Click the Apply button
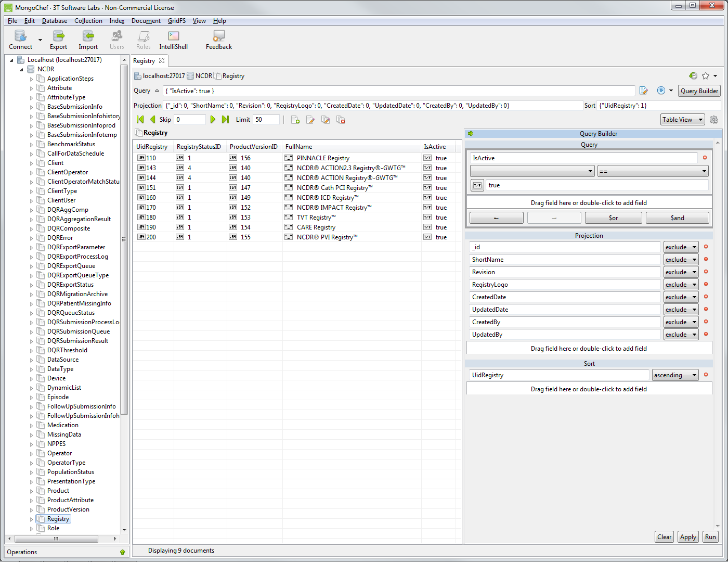 tap(688, 537)
